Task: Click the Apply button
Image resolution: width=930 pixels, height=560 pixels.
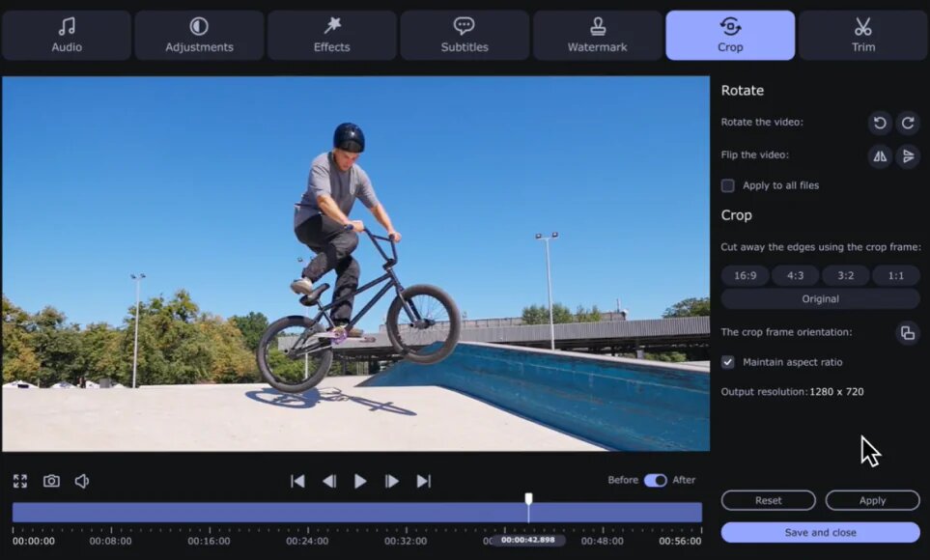Action: click(x=872, y=500)
